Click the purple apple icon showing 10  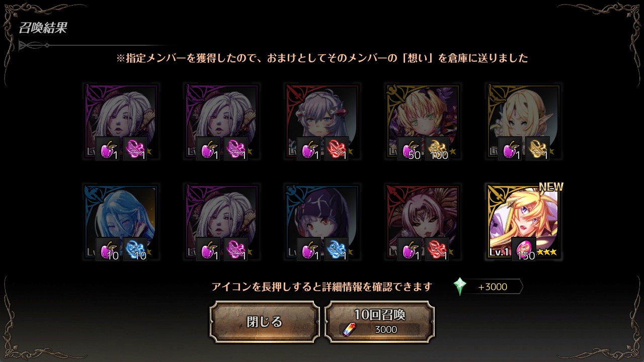click(108, 249)
